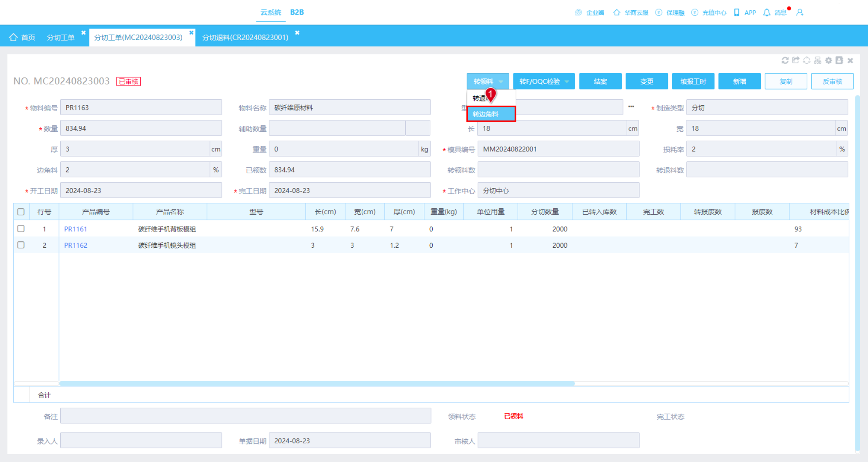Click the 备注 remarks input field
The width and height of the screenshot is (868, 462).
[x=245, y=416]
